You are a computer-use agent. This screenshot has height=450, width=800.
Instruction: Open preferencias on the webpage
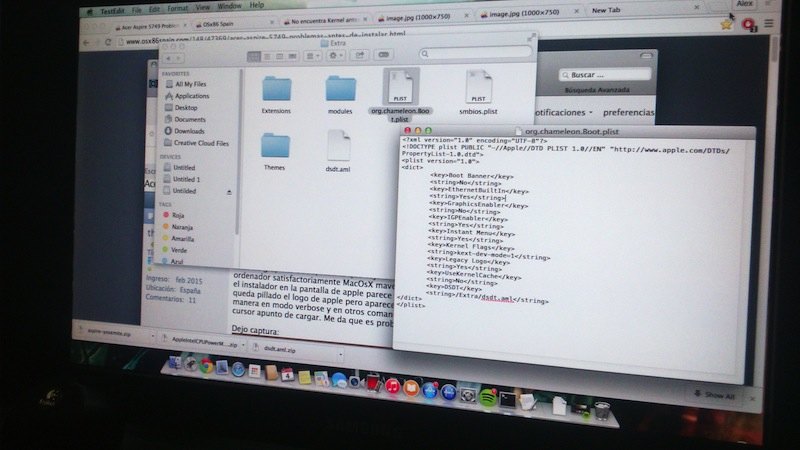pyautogui.click(x=628, y=112)
